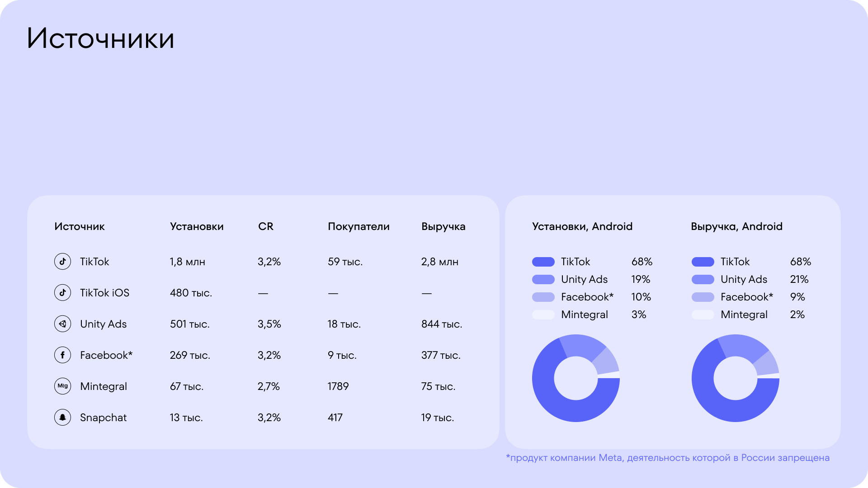This screenshot has height=488, width=868.
Task: Click the Источники page title
Action: [x=100, y=39]
